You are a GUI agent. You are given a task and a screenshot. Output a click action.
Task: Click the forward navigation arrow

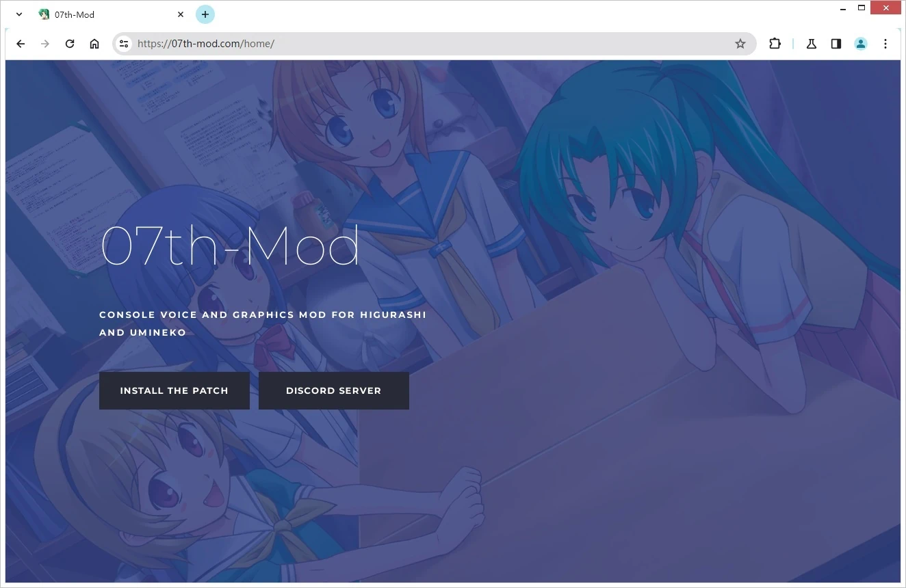[45, 44]
